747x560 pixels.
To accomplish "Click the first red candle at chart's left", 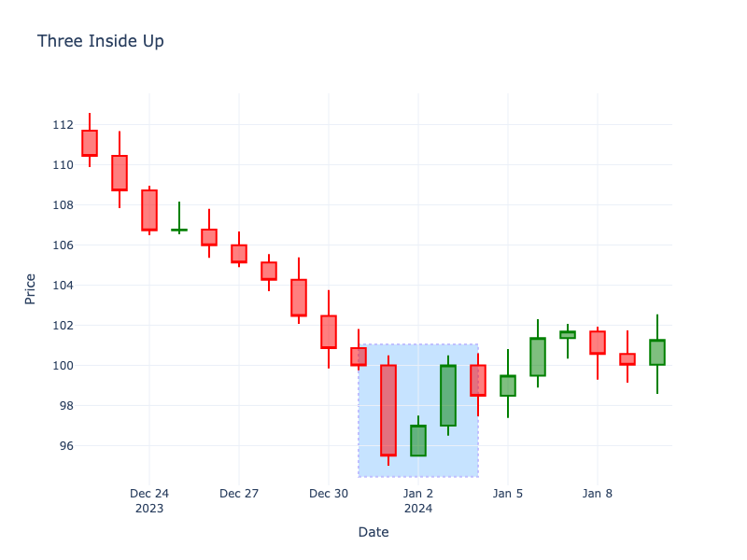I will point(90,143).
